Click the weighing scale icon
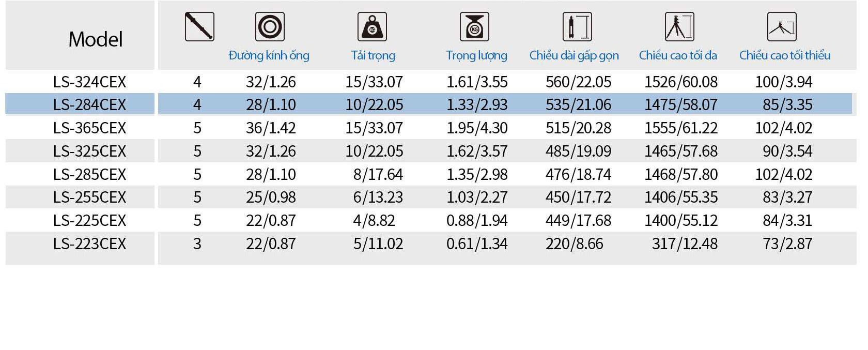This screenshot has height=350, width=868. [x=474, y=27]
